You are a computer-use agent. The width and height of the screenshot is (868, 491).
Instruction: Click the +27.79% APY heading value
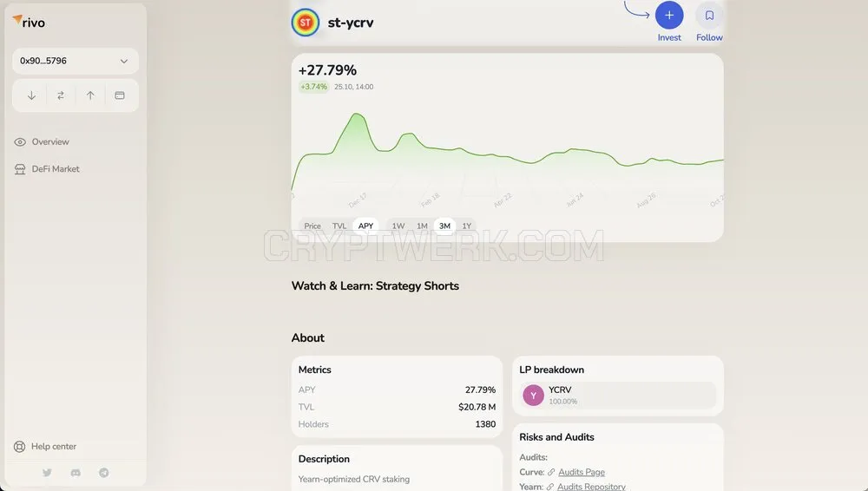pos(328,70)
